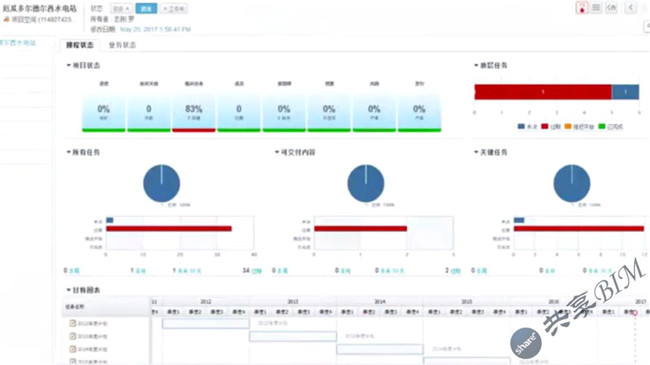Click the red legend swatch in the top-right chart

coord(545,126)
